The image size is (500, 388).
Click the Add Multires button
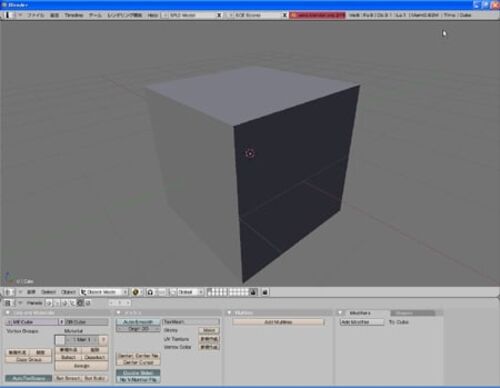(278, 322)
